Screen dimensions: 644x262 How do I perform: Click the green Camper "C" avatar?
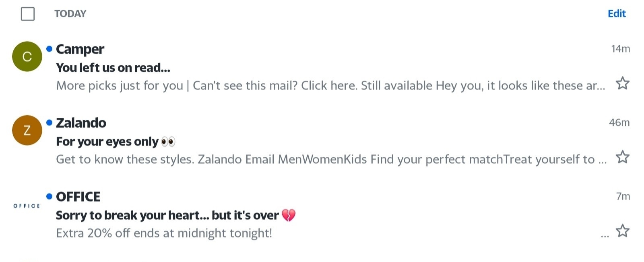tap(27, 56)
